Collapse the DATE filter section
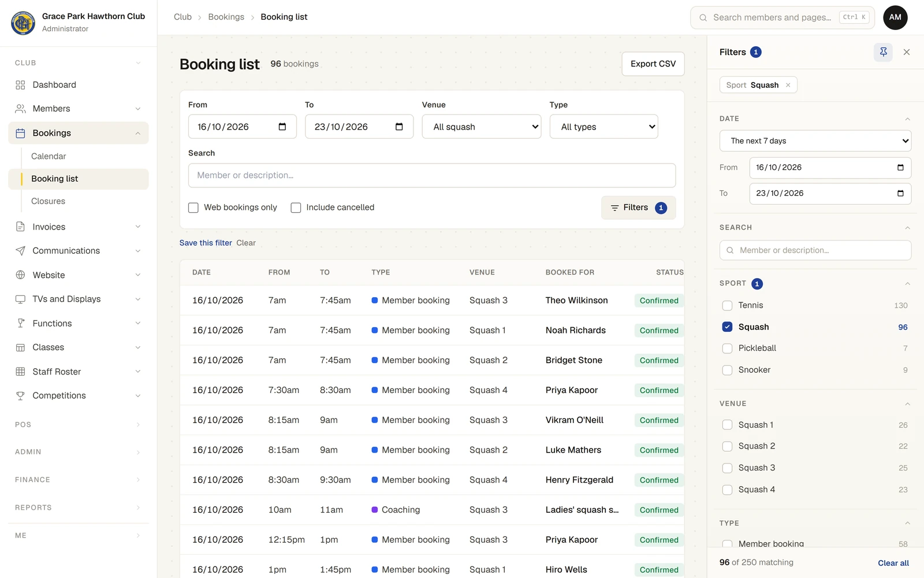Viewport: 924px width, 578px height. [x=907, y=119]
